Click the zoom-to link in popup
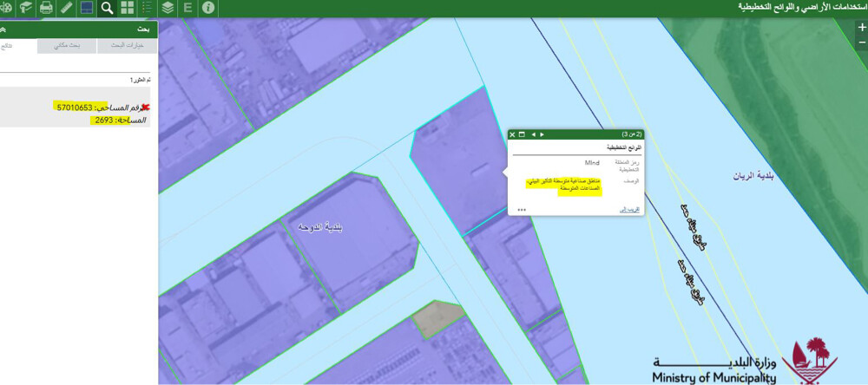Image resolution: width=868 pixels, height=385 pixels. [628, 210]
